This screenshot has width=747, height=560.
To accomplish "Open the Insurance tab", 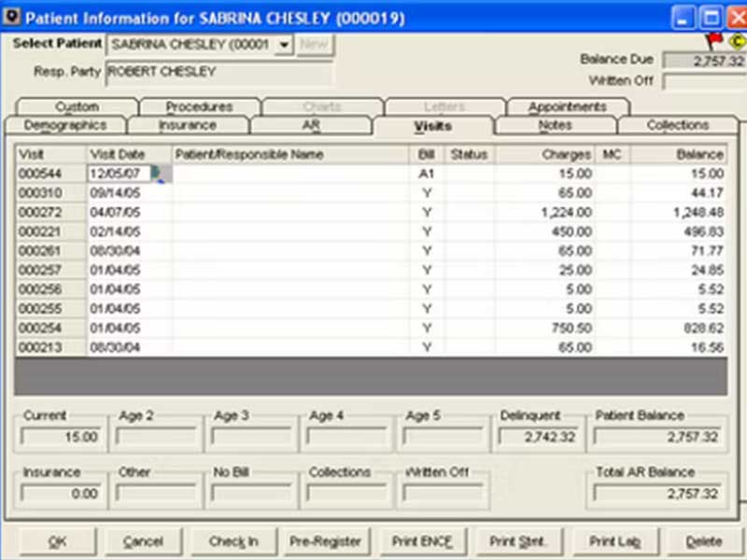I will click(188, 126).
